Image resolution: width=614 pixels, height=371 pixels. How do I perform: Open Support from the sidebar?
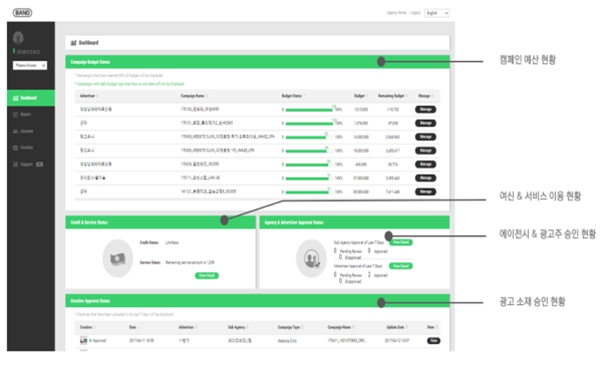click(x=27, y=165)
